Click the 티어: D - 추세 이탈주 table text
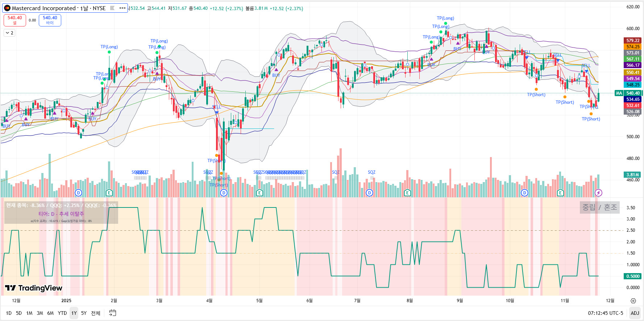Image resolution: width=644 pixels, height=321 pixels. [x=61, y=214]
